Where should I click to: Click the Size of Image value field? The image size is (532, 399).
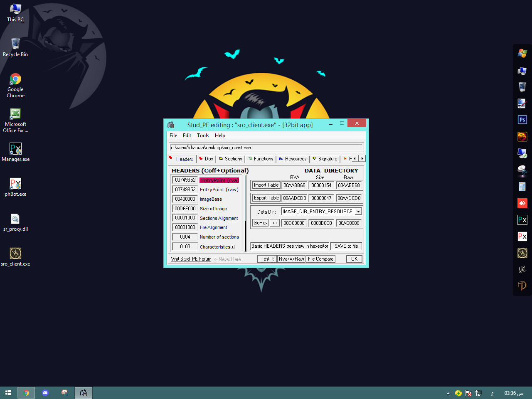(185, 209)
